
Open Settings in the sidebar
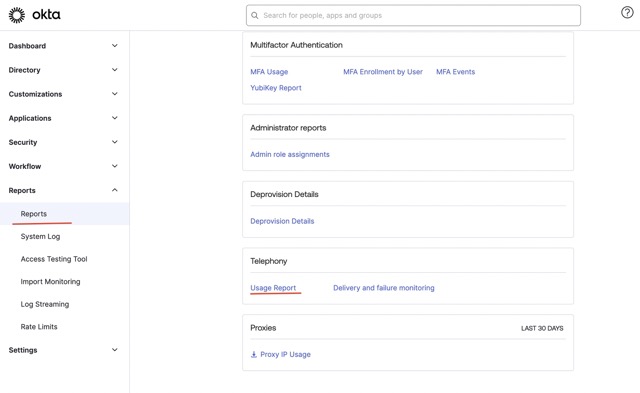click(23, 350)
